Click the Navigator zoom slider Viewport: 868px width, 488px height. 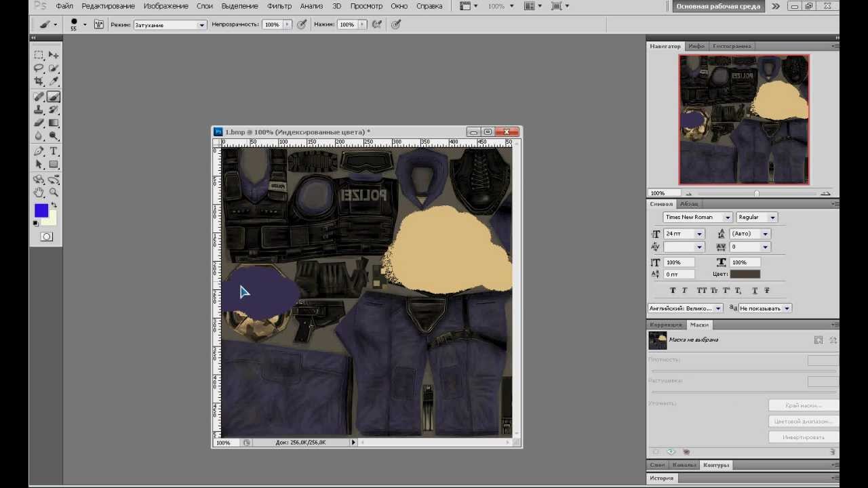(757, 193)
